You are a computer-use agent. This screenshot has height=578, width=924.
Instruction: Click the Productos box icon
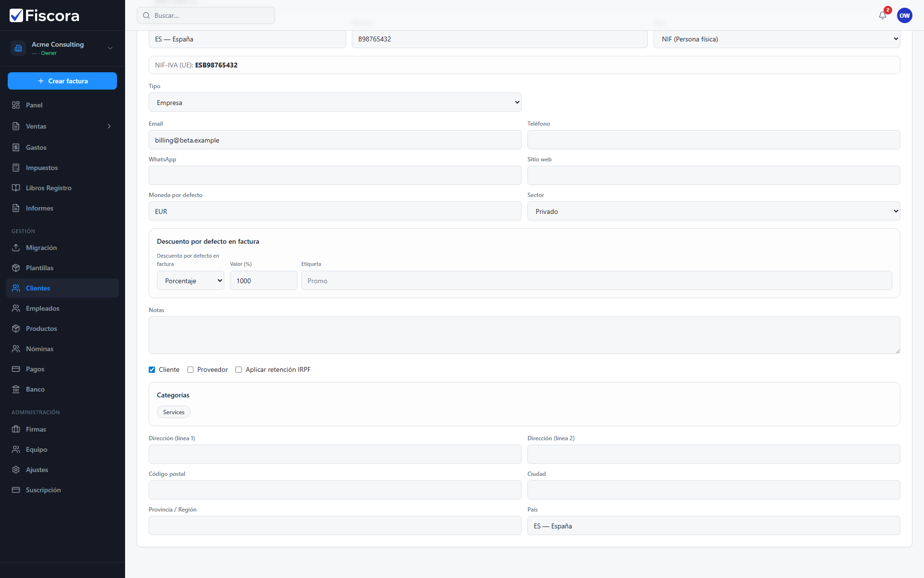click(x=16, y=328)
